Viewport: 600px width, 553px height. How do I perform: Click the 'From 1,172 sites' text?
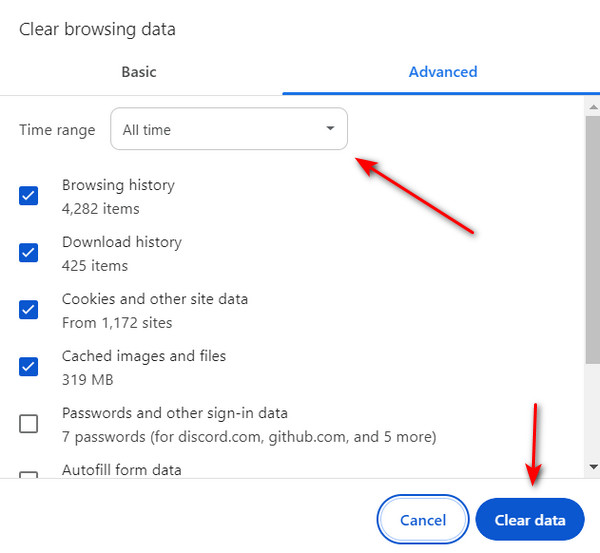117,323
